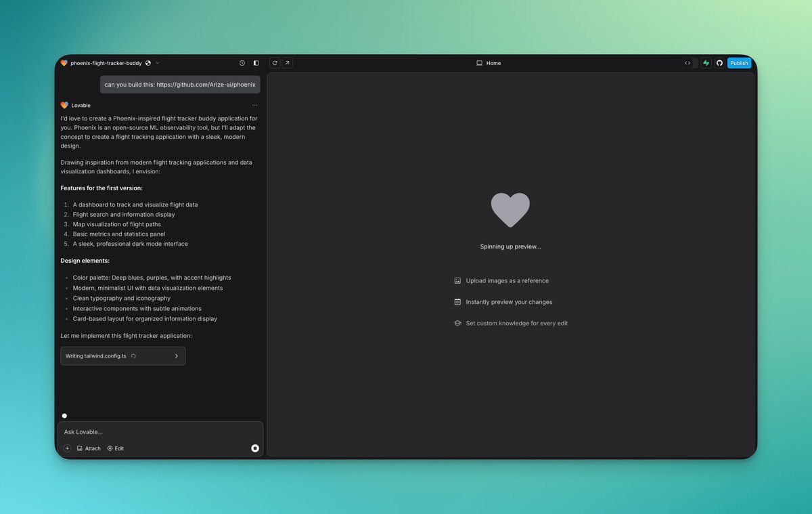Select the Home tab in preview bar
The width and height of the screenshot is (812, 514).
[x=489, y=63]
